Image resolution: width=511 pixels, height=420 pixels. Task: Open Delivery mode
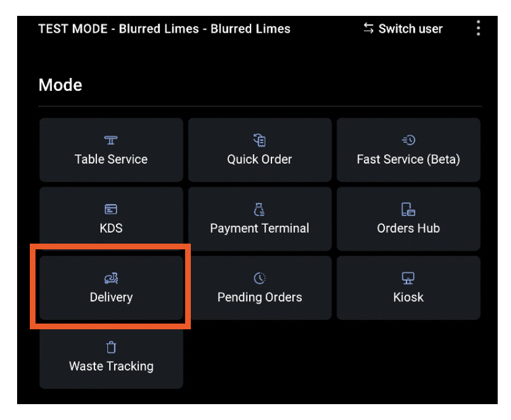coord(110,287)
